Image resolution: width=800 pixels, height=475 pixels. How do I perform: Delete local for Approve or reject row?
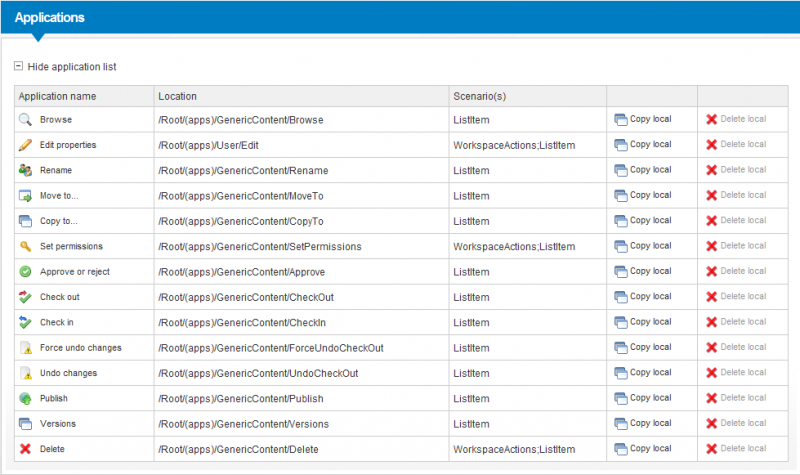736,271
